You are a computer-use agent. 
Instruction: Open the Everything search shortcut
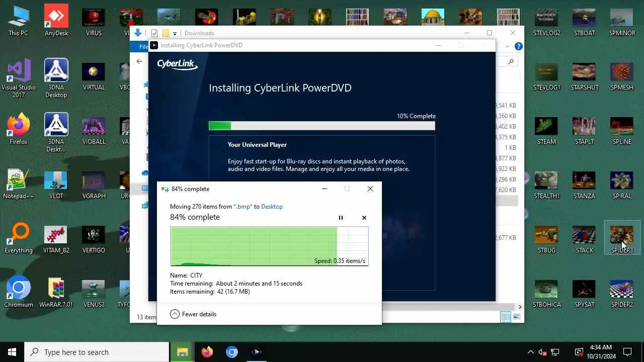[x=18, y=238]
